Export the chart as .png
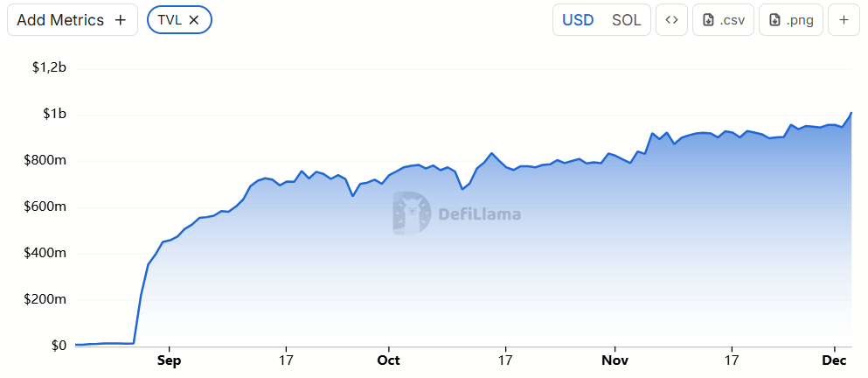868x378 pixels. point(791,20)
